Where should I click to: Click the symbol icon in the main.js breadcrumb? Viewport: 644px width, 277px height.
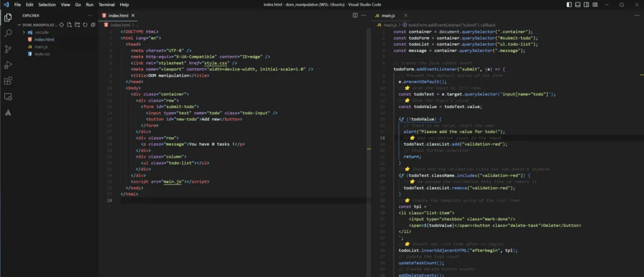click(404, 25)
